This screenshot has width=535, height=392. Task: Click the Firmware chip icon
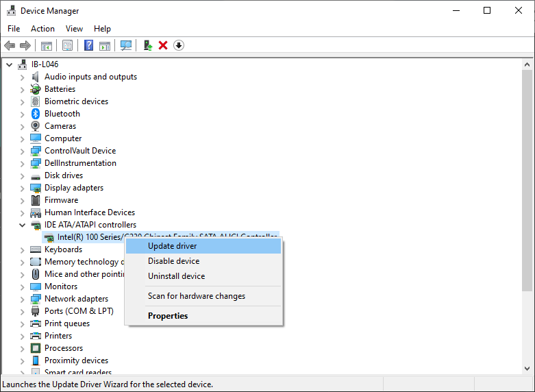[x=36, y=200]
